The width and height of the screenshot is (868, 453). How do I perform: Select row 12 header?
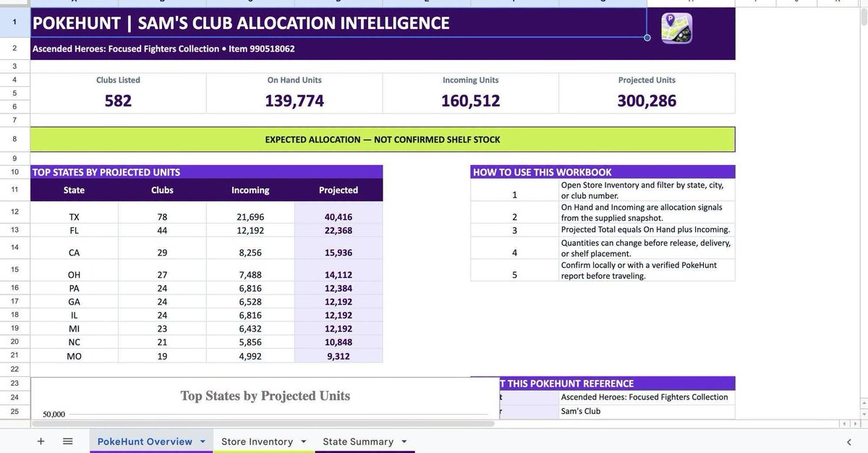pyautogui.click(x=14, y=212)
